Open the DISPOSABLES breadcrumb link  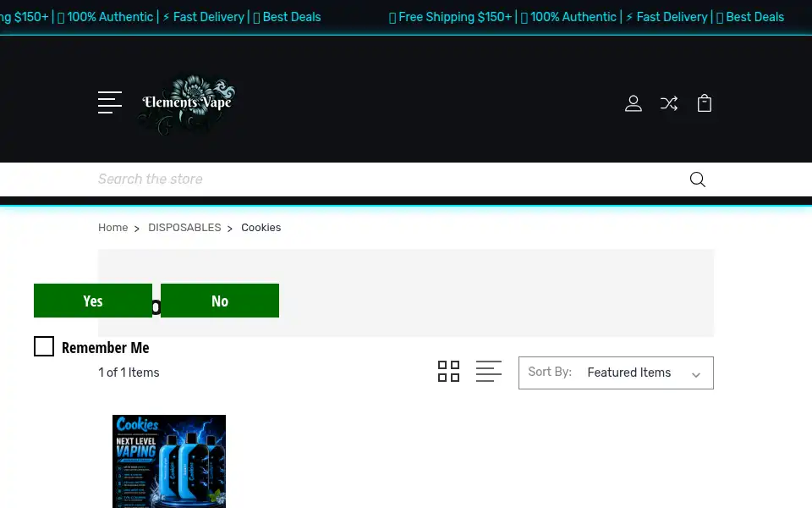click(184, 228)
